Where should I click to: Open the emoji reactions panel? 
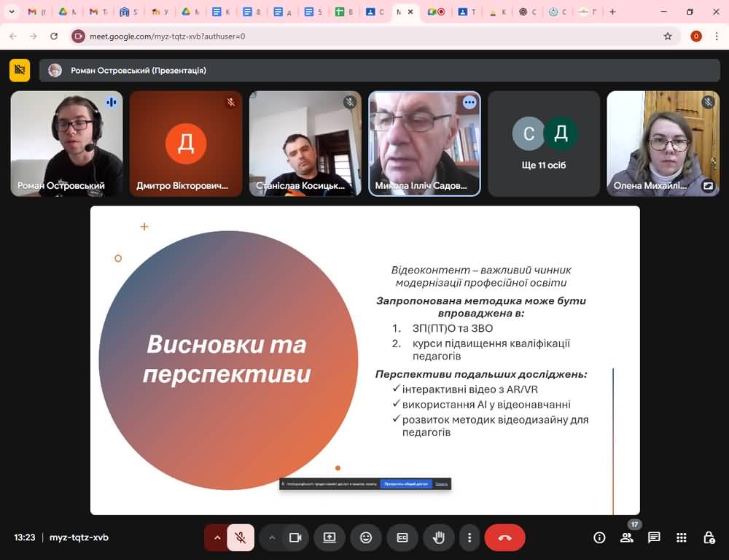(366, 537)
